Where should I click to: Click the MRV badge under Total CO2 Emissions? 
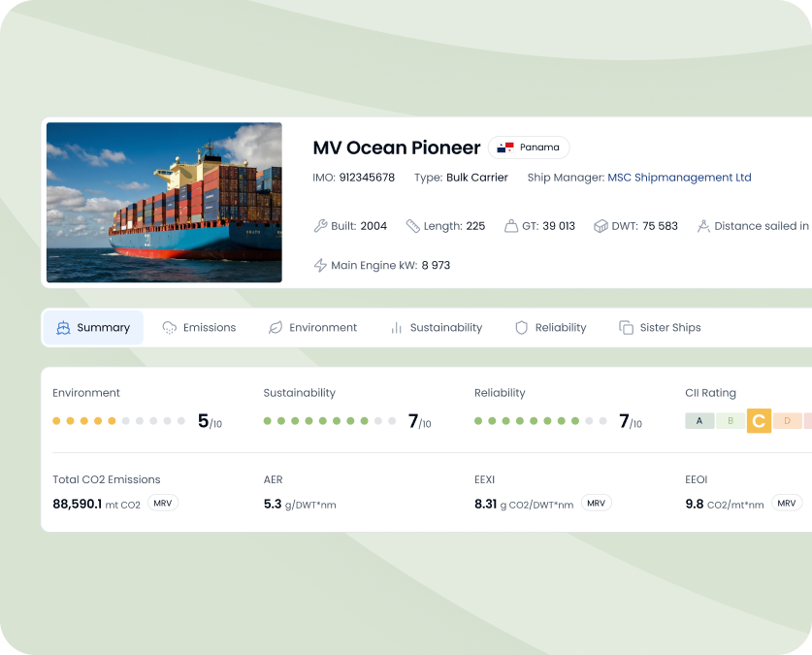point(163,504)
